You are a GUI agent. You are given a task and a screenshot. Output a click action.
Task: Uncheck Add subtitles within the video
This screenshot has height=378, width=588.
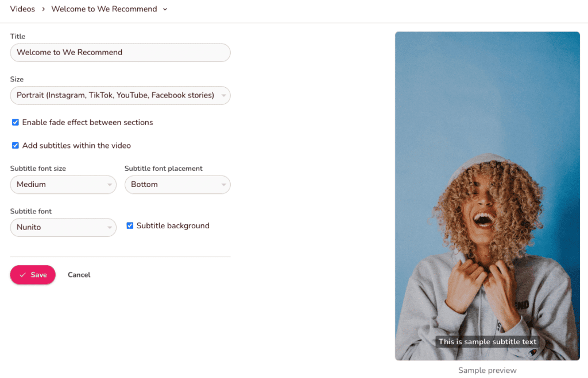(16, 146)
